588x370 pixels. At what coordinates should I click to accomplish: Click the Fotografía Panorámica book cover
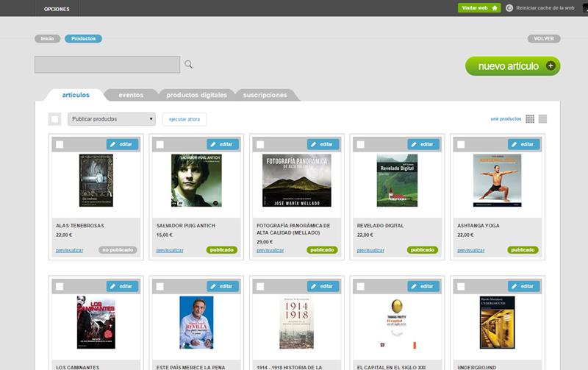point(296,180)
